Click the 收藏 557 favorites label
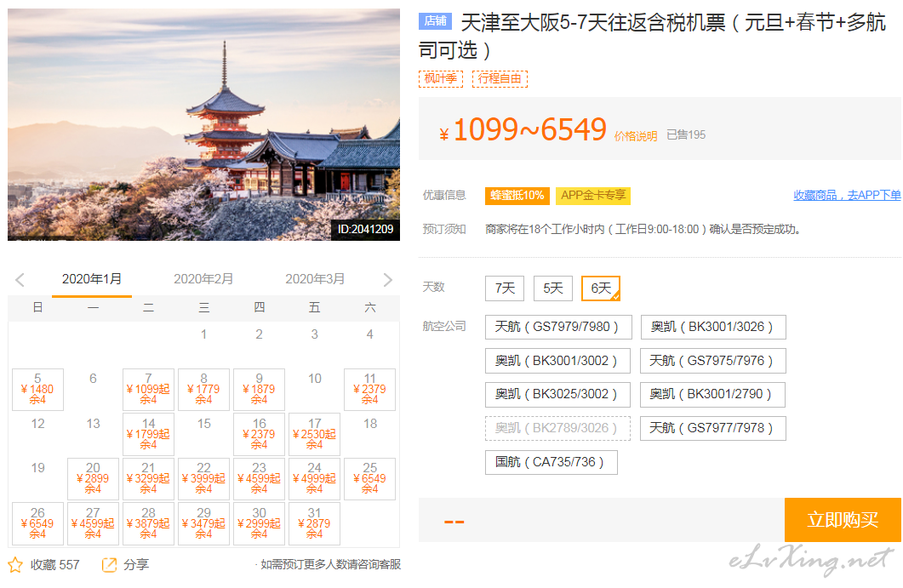The width and height of the screenshot is (903, 588). (x=55, y=565)
